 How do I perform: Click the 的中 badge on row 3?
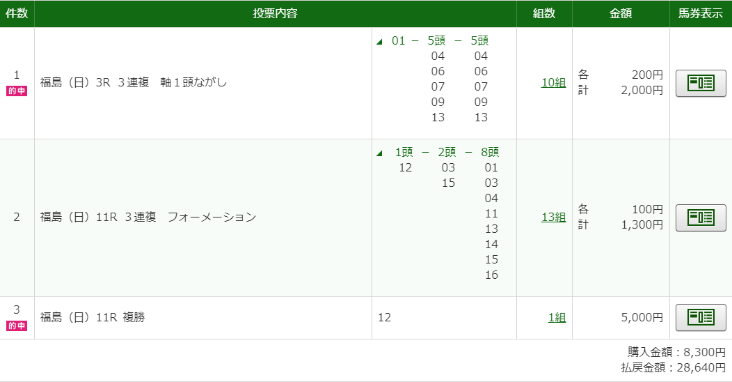tap(17, 325)
